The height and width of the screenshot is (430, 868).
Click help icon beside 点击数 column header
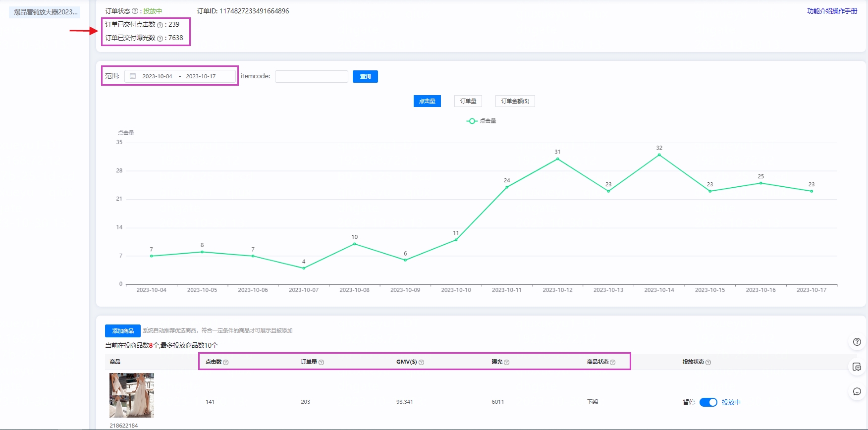coord(226,362)
